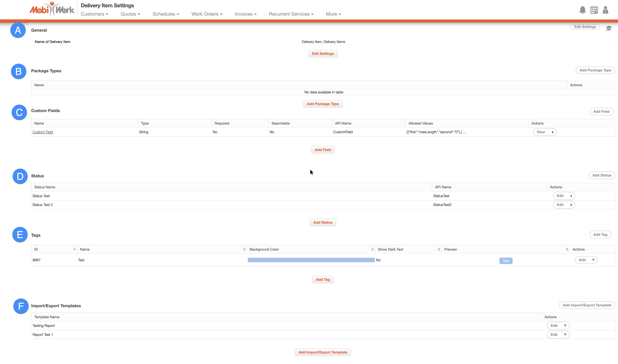The width and height of the screenshot is (618, 364).
Task: Click the gray Add Package Type button
Action: click(595, 70)
